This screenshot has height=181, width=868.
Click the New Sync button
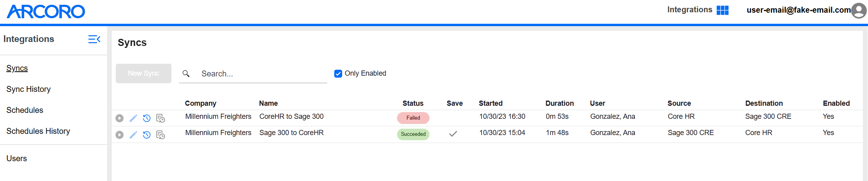[x=143, y=73]
